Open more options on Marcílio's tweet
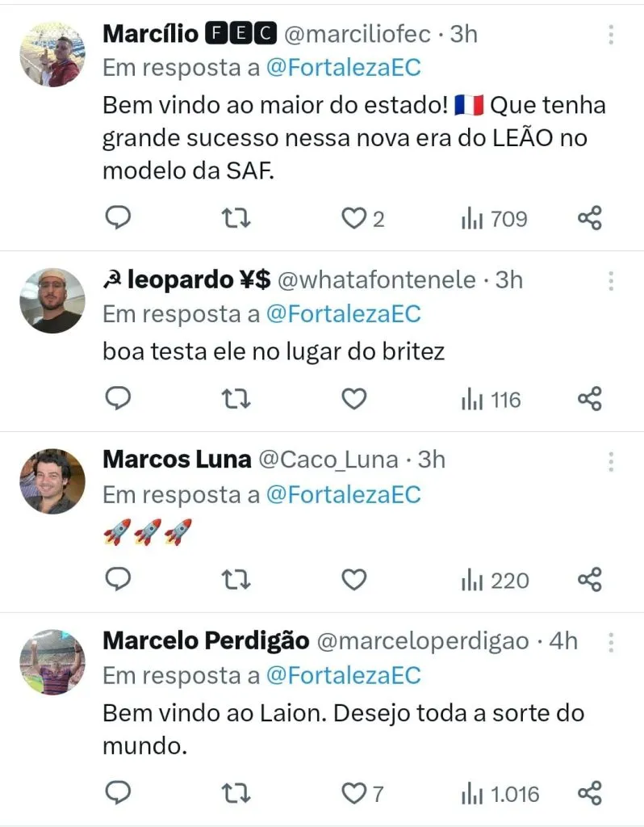Viewport: 644px width, 827px height. pyautogui.click(x=611, y=35)
